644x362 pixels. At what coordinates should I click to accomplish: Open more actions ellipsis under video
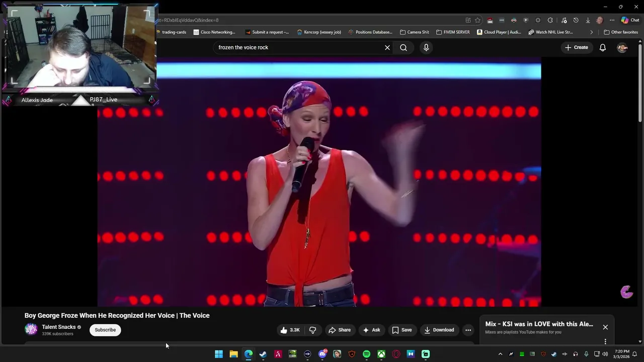coord(468,330)
